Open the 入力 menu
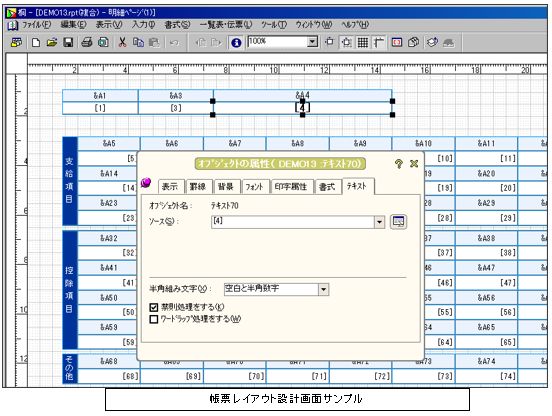This screenshot has height=416, width=552. (143, 25)
